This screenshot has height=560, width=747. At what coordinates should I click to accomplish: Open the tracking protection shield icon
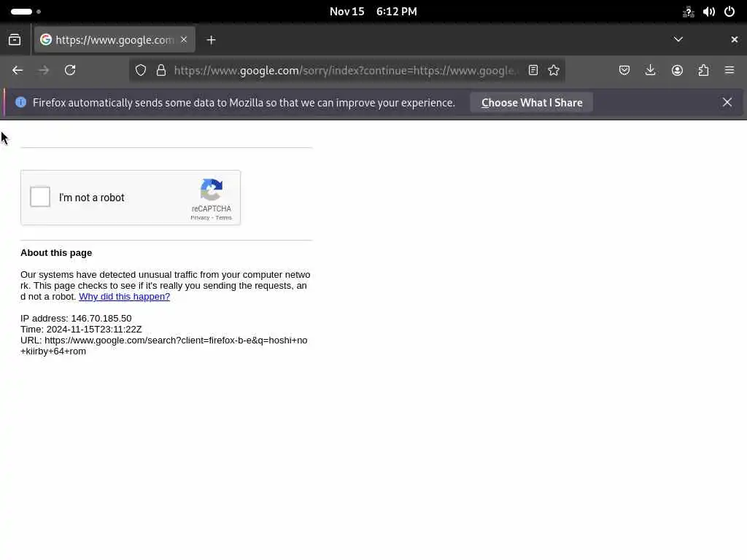(141, 71)
